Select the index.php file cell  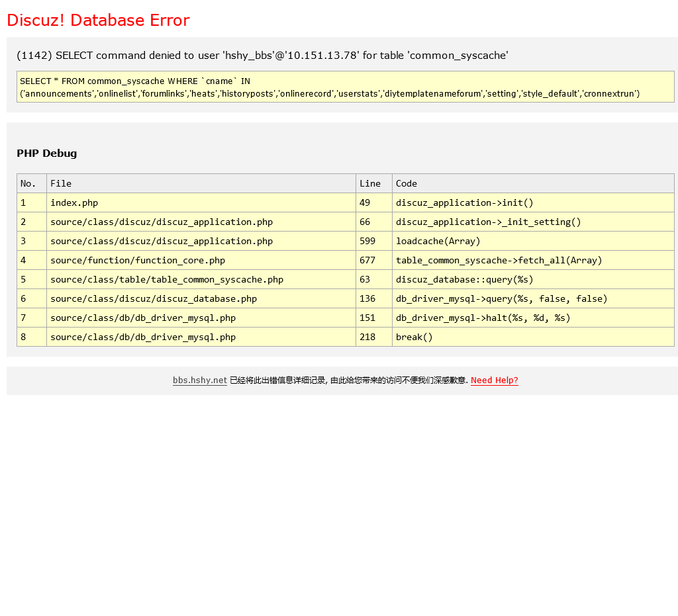tap(74, 202)
